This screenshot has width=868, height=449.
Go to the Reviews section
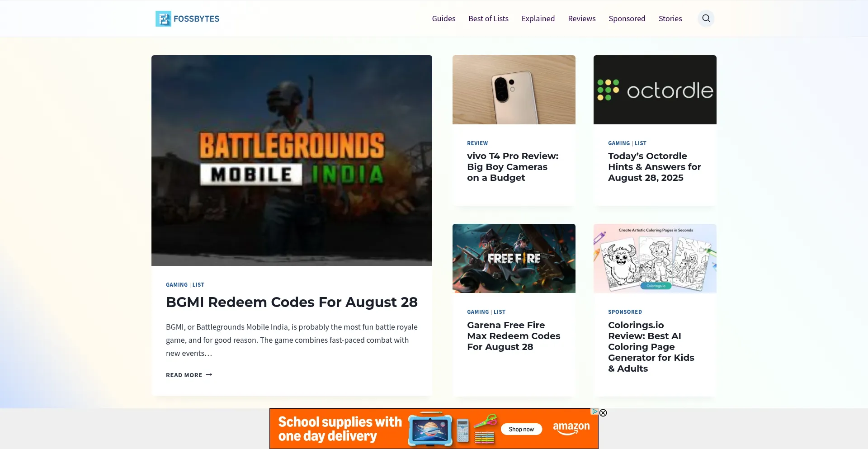click(581, 19)
